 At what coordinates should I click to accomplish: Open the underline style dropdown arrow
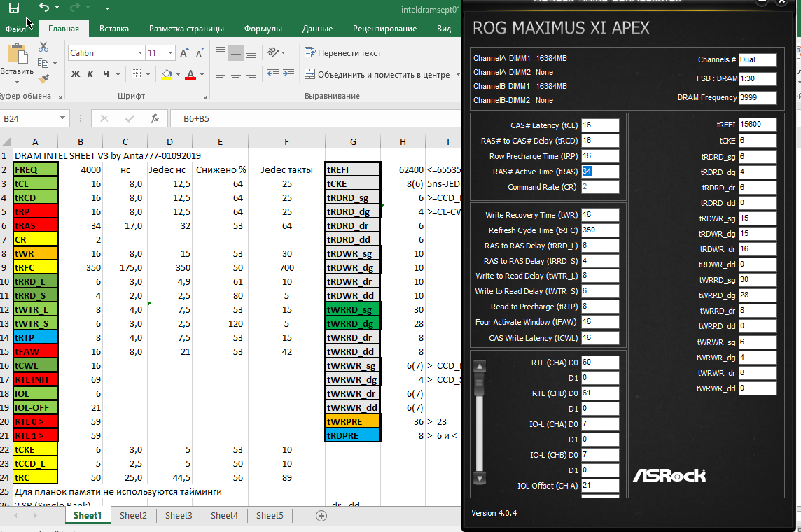pyautogui.click(x=118, y=74)
